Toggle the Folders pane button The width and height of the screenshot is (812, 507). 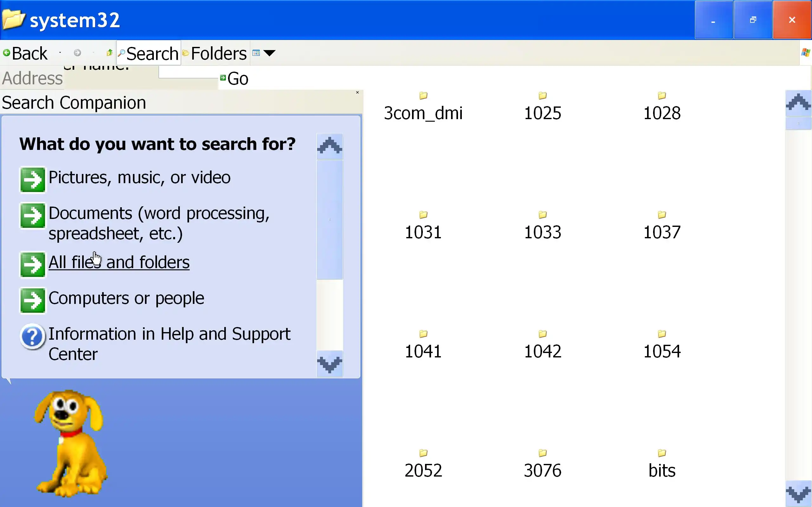coord(215,53)
